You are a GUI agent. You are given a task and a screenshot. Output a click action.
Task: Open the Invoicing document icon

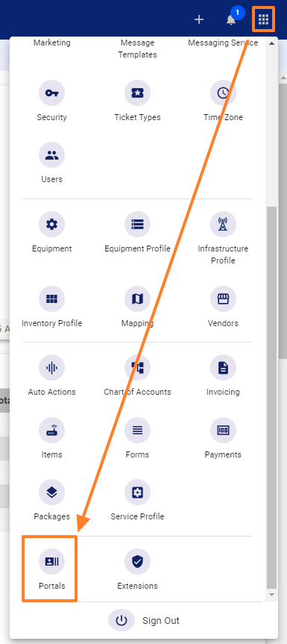223,368
